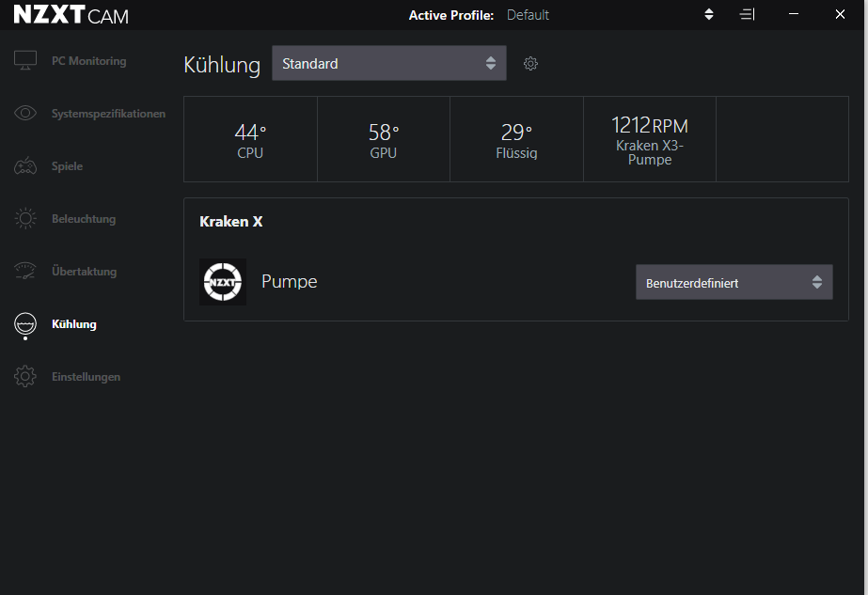Click the Kraken X heading
The image size is (868, 595).
coord(230,222)
